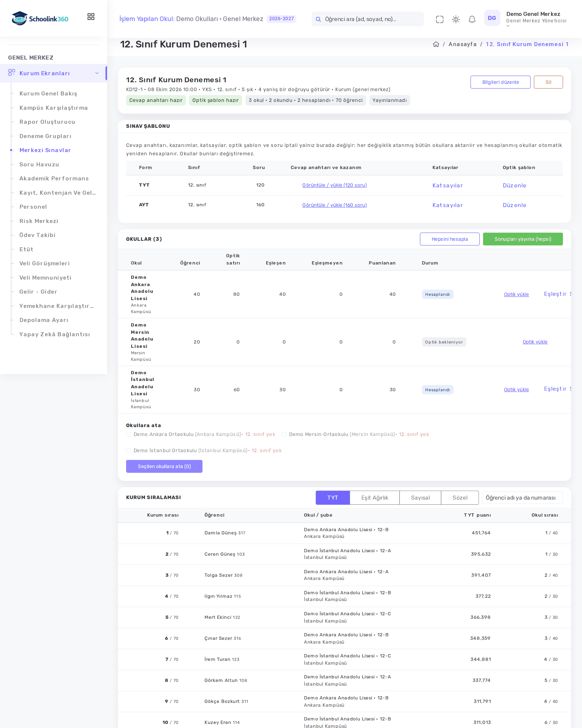Click the Anasayfa breadcrumb link

462,44
